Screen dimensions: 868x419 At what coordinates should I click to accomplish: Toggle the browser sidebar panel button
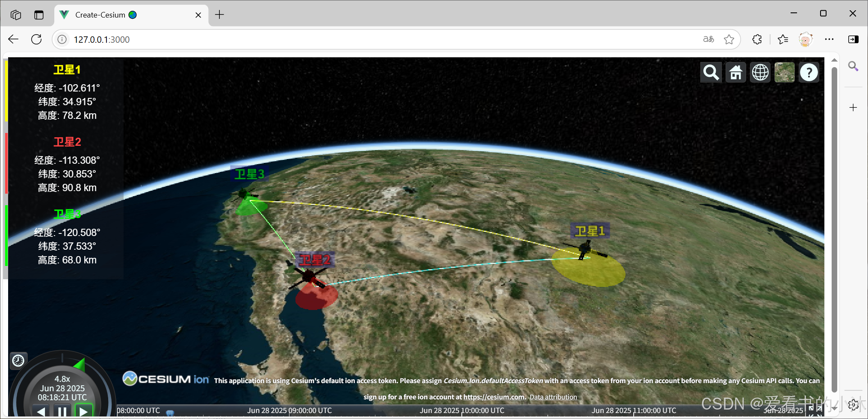point(853,39)
